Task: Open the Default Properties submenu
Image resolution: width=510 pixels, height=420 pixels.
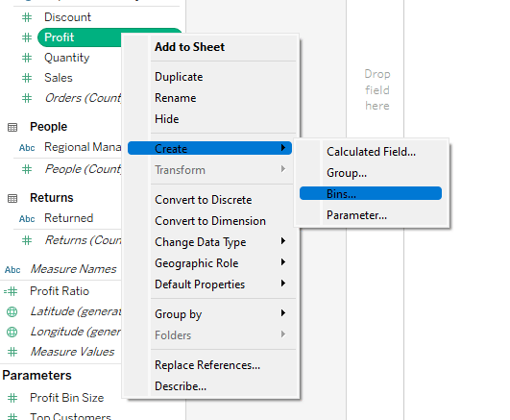Action: (x=209, y=284)
